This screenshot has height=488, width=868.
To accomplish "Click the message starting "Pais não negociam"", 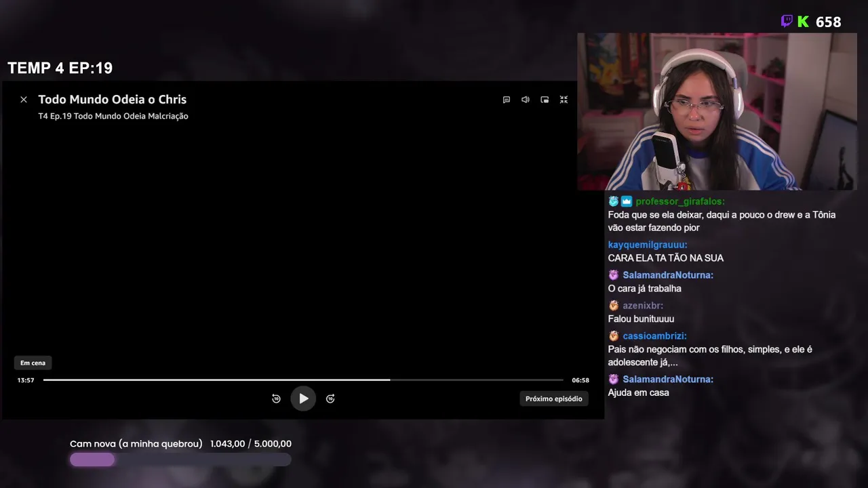I will (x=710, y=356).
